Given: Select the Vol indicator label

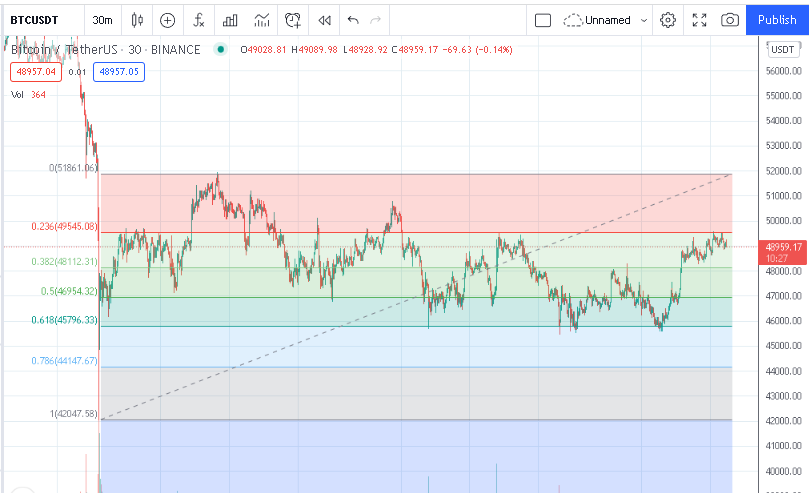Looking at the screenshot, I should [17, 95].
